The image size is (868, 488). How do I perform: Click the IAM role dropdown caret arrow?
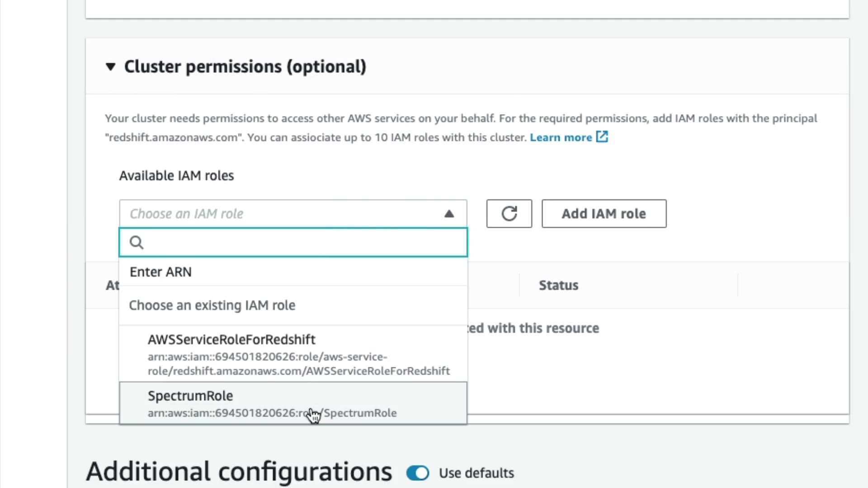[449, 214]
